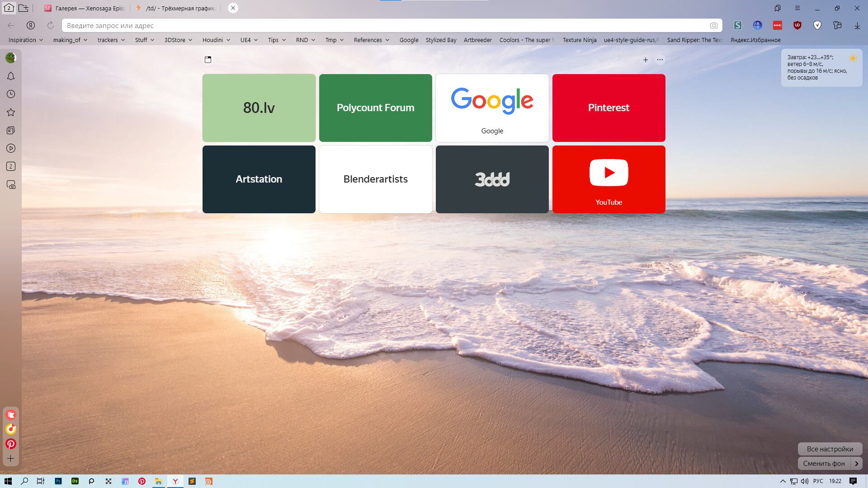Screen dimensions: 868x488
Task: Expand References bookmarks folder
Action: click(371, 40)
